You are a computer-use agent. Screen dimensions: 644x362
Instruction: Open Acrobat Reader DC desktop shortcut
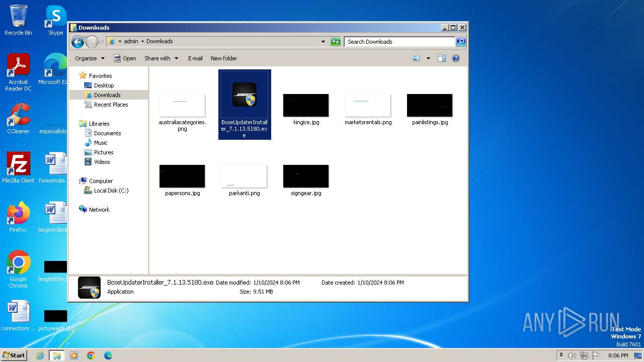(18, 72)
